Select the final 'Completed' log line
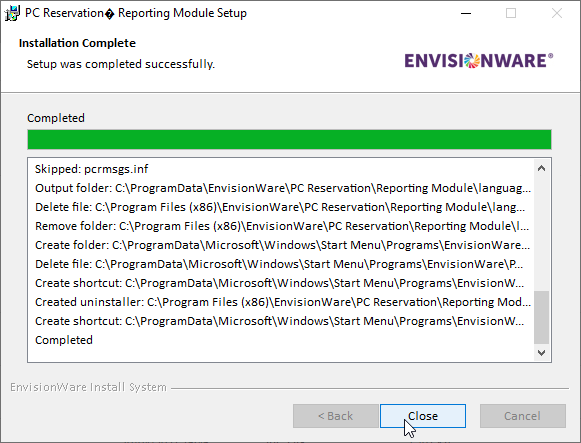This screenshot has width=581, height=443. [x=64, y=340]
